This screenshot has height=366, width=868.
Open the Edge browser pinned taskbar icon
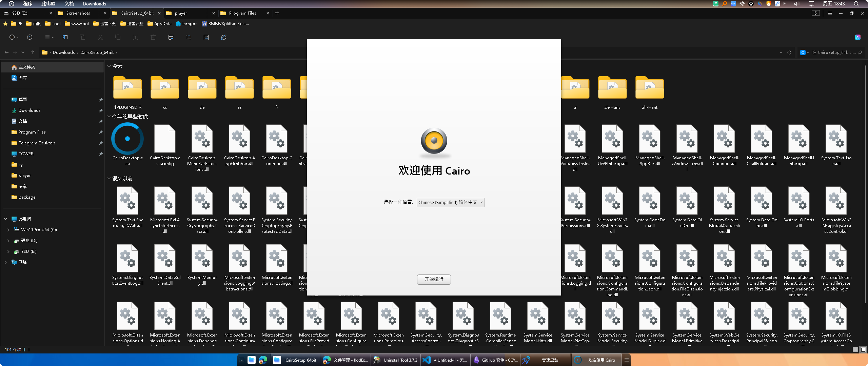coord(263,360)
